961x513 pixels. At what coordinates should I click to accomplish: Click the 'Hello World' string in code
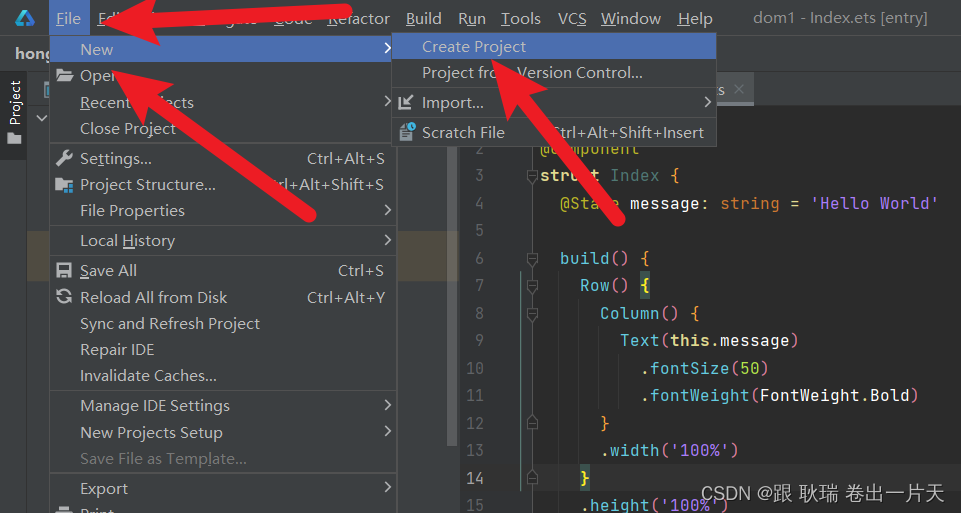[x=875, y=203]
